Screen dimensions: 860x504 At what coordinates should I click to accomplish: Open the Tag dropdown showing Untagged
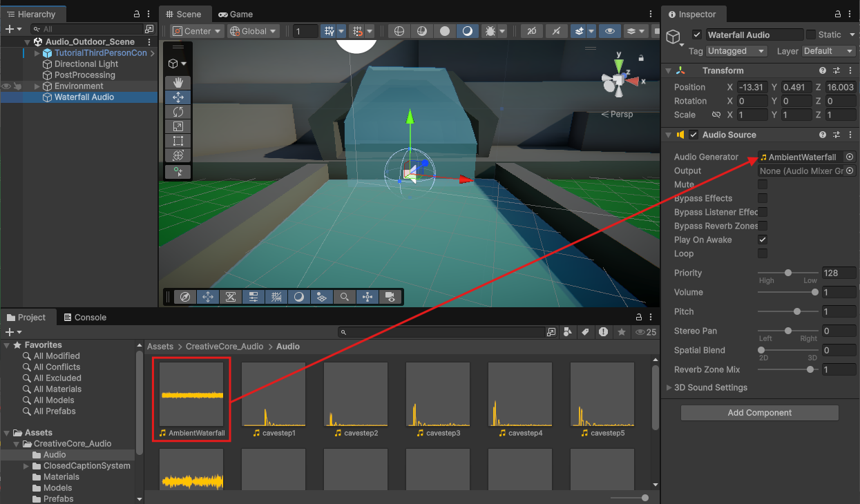[737, 51]
